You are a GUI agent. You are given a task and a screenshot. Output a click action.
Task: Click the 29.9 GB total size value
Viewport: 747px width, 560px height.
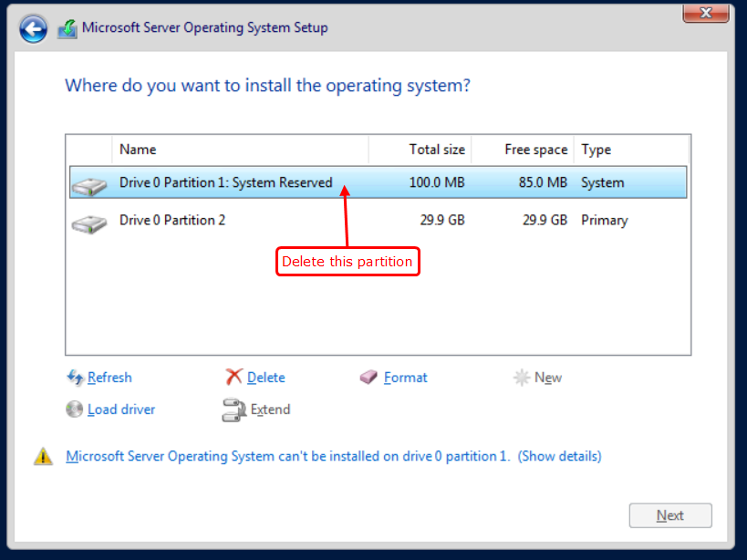click(x=442, y=220)
